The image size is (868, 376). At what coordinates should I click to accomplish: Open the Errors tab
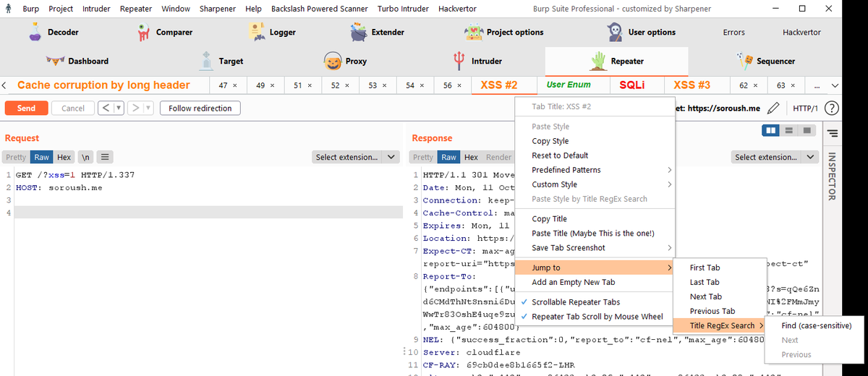coord(734,32)
